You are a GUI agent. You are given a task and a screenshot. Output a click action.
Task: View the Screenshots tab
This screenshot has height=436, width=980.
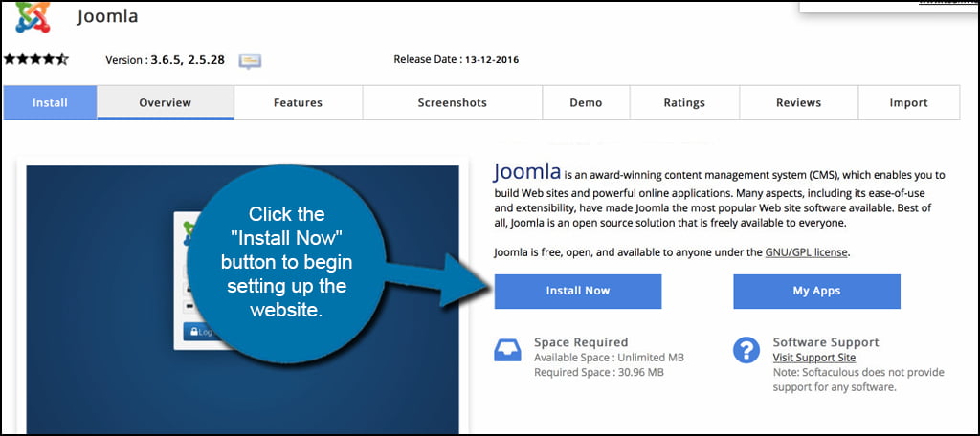(x=453, y=102)
